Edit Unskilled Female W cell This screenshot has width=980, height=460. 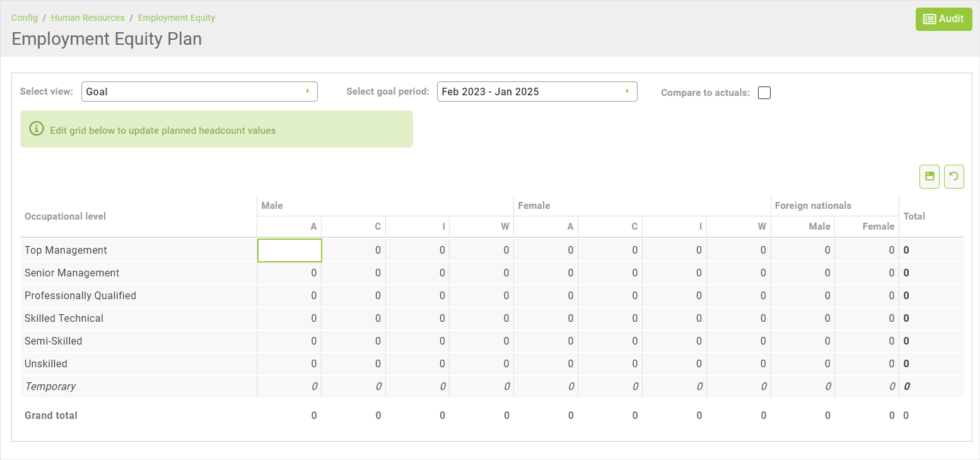[738, 364]
